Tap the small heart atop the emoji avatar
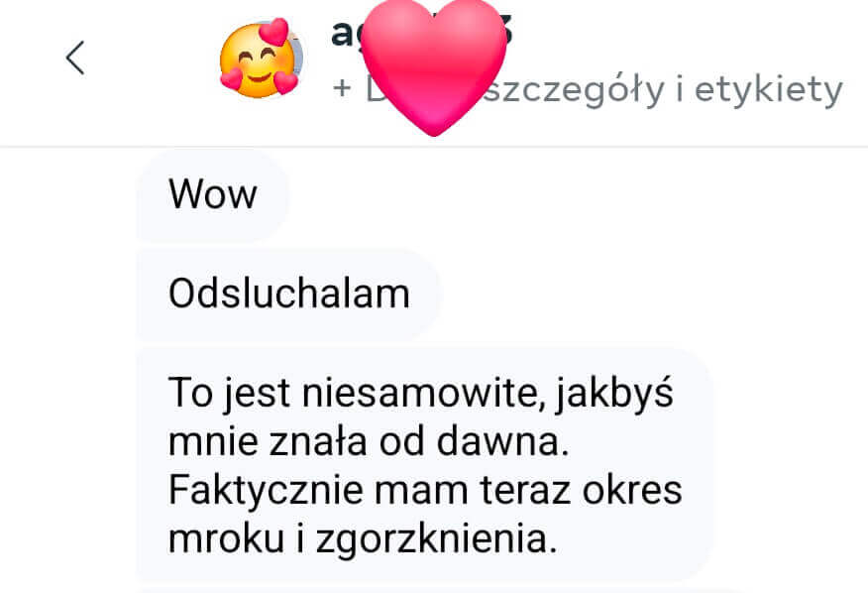 (274, 32)
